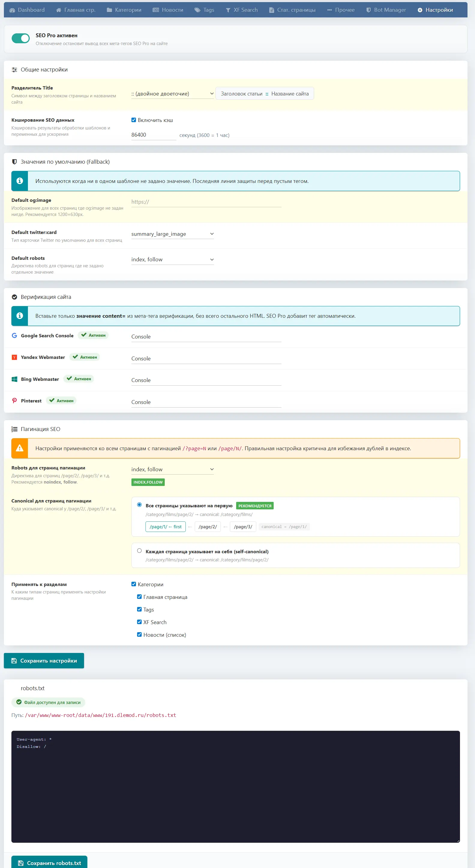This screenshot has width=475, height=868.
Task: Open the Разделитель Title dropdown
Action: (172, 94)
